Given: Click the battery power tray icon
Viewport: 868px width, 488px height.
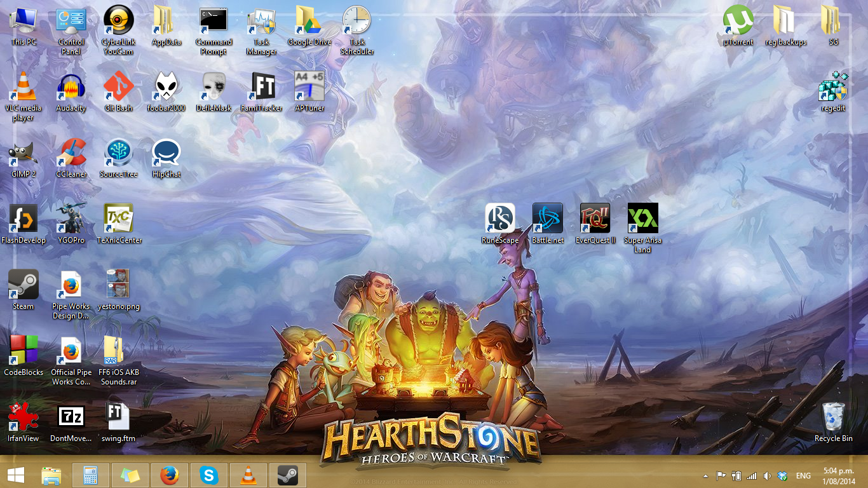Looking at the screenshot, I should click(737, 476).
